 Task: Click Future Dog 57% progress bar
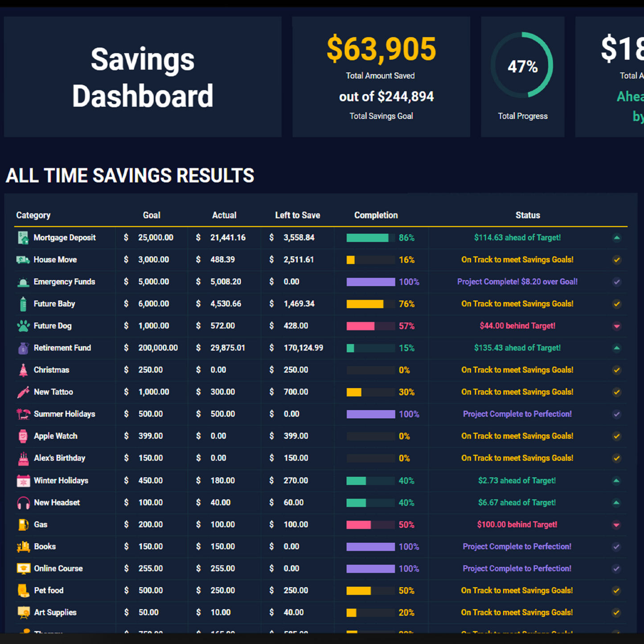[371, 326]
